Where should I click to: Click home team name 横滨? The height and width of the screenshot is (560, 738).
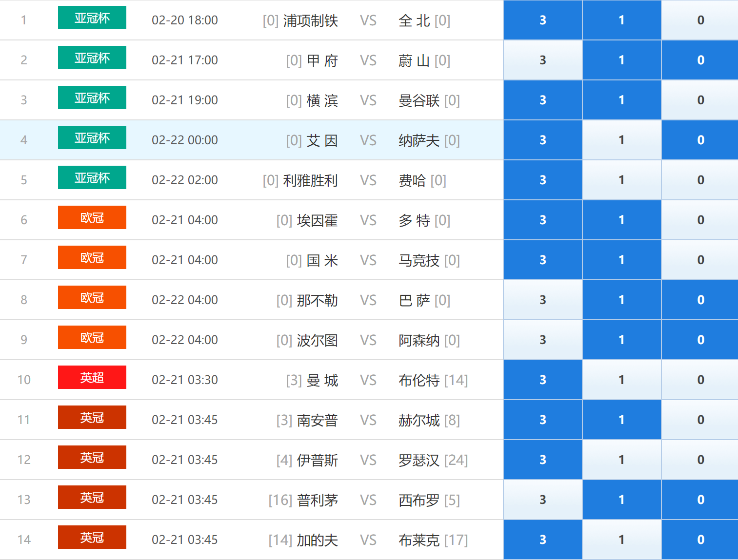[322, 100]
